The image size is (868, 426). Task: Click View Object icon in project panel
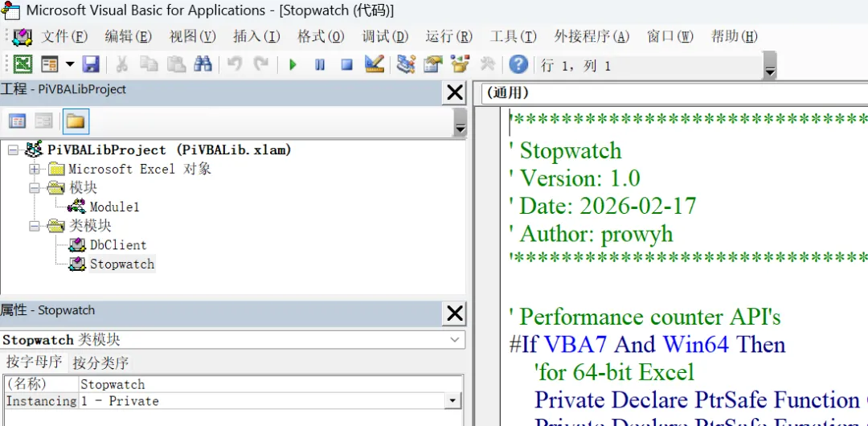(x=43, y=121)
